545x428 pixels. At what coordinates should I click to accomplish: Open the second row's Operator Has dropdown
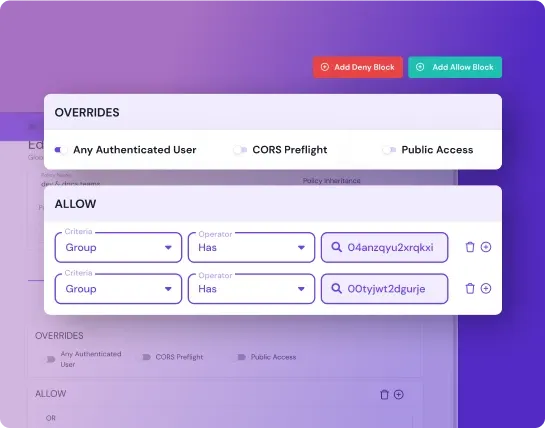coord(251,289)
